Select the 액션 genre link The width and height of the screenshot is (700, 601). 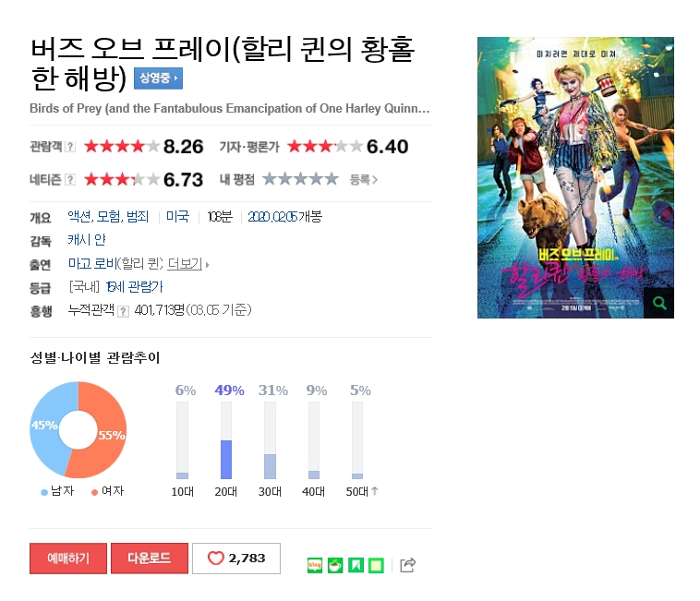pyautogui.click(x=79, y=217)
